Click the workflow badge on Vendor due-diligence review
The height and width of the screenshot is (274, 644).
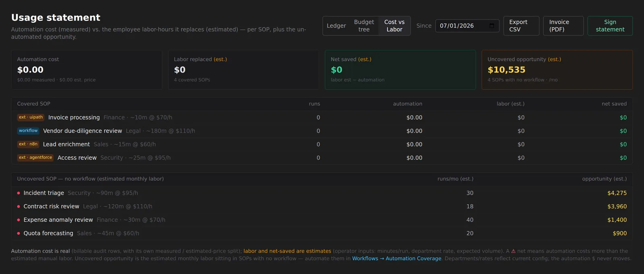point(28,131)
